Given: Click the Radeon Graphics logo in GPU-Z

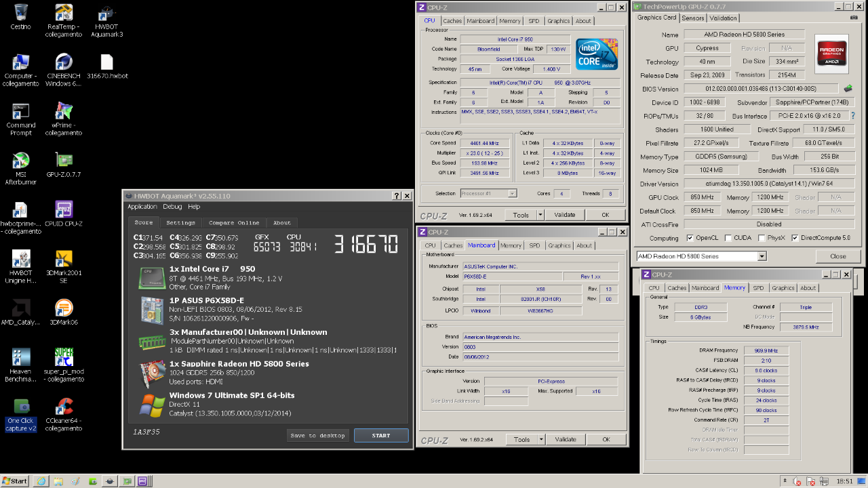Looking at the screenshot, I should pyautogui.click(x=831, y=54).
